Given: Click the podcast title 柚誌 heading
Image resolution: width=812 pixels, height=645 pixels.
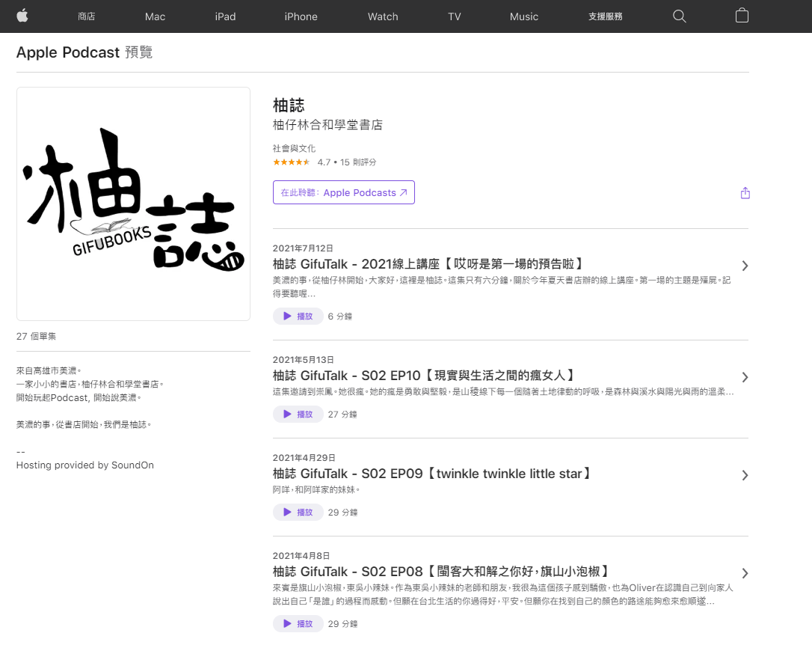Looking at the screenshot, I should click(x=289, y=106).
